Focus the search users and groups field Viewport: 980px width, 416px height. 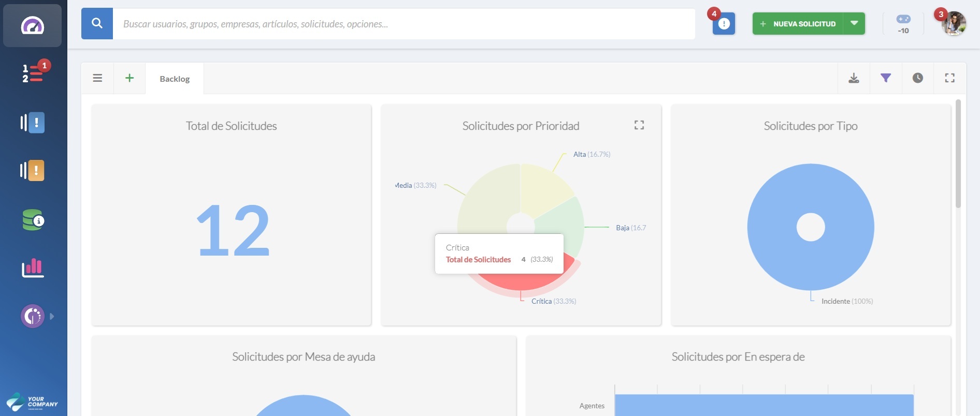(404, 24)
